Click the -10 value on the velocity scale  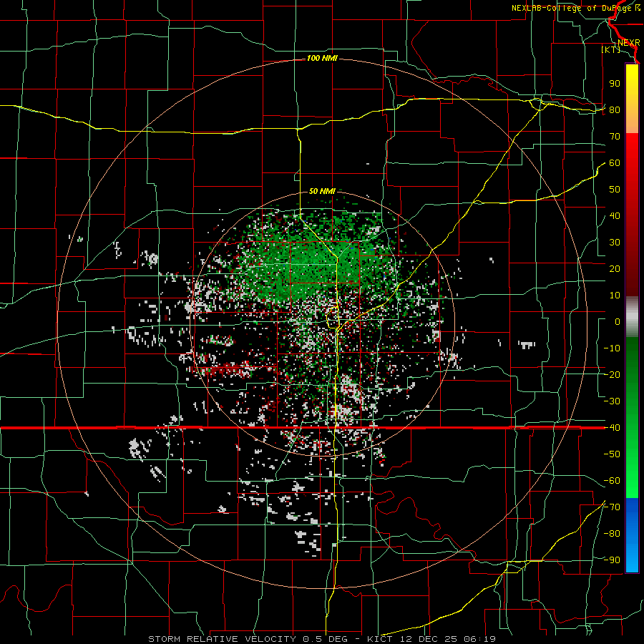612,348
